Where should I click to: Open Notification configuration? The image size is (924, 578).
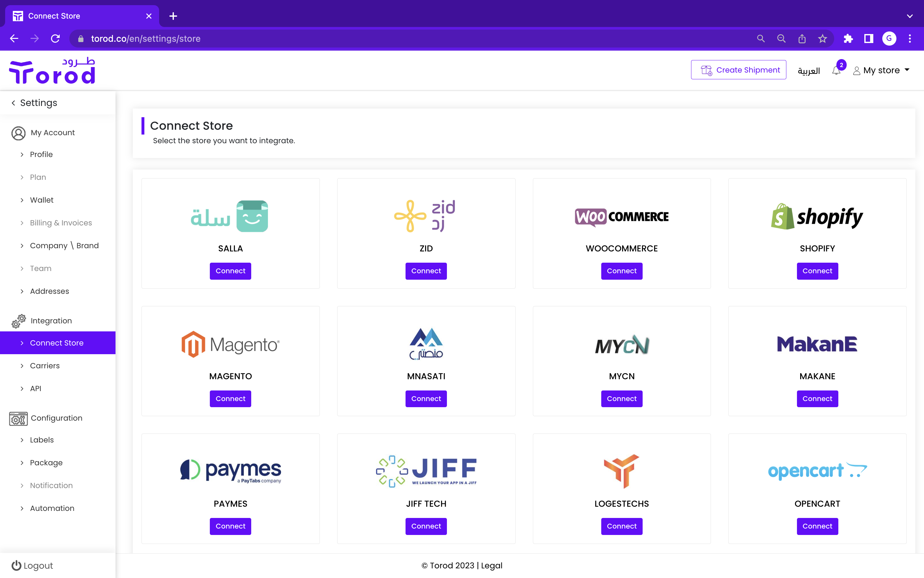click(51, 486)
